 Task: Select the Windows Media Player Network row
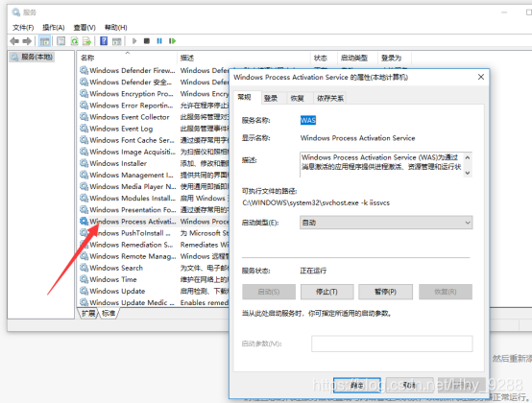tap(154, 186)
